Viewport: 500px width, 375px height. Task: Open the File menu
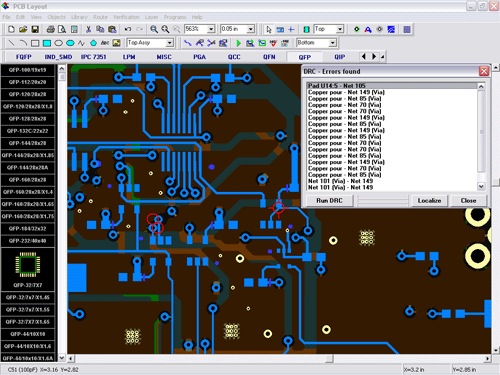point(6,17)
